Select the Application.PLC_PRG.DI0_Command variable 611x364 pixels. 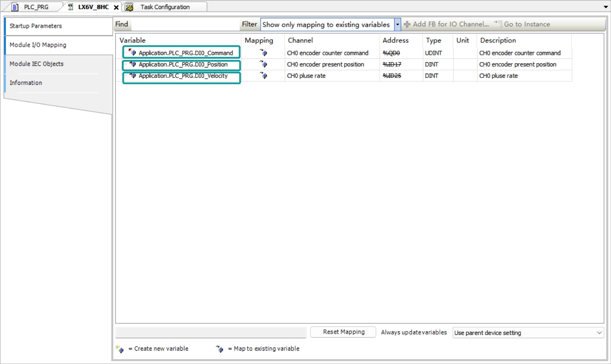pyautogui.click(x=186, y=53)
